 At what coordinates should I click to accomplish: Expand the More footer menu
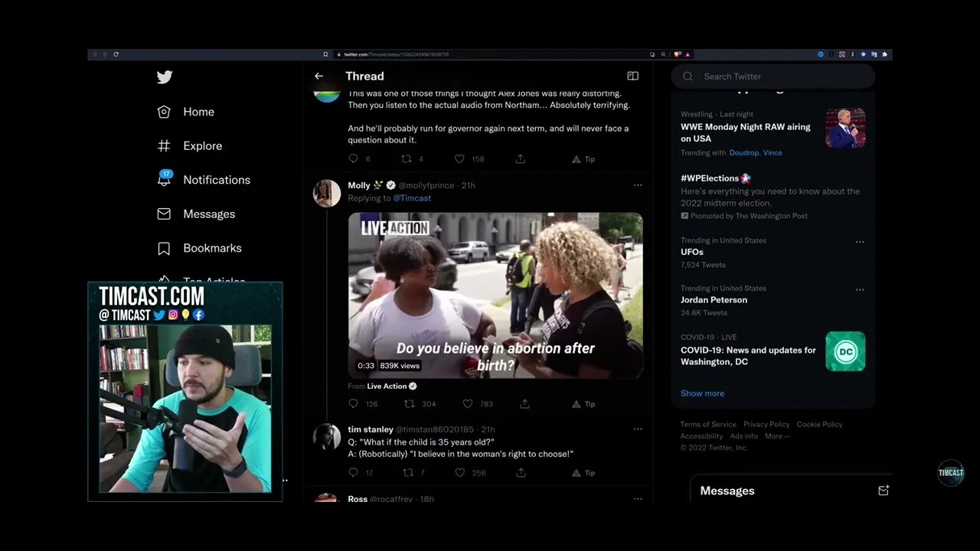click(x=777, y=436)
